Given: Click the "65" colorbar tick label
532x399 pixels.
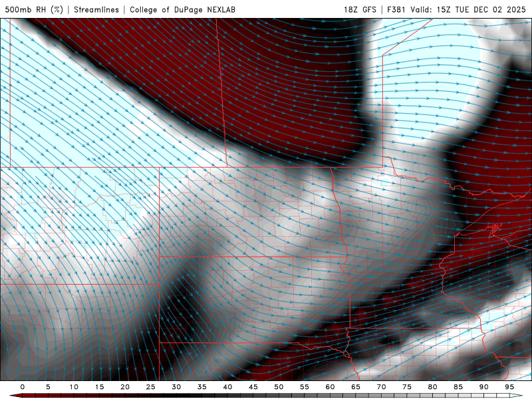Looking at the screenshot, I should (x=356, y=387).
